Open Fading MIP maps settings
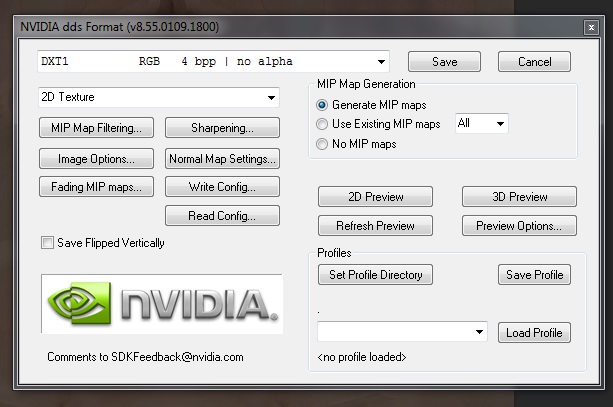 [96, 187]
